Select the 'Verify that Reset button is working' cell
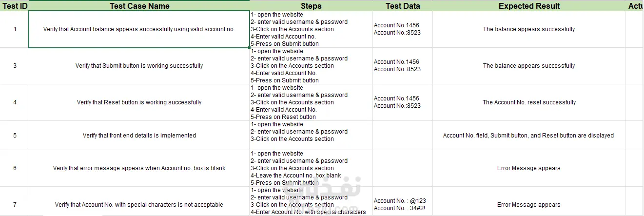Image resolution: width=644 pixels, height=216 pixels. (x=139, y=102)
